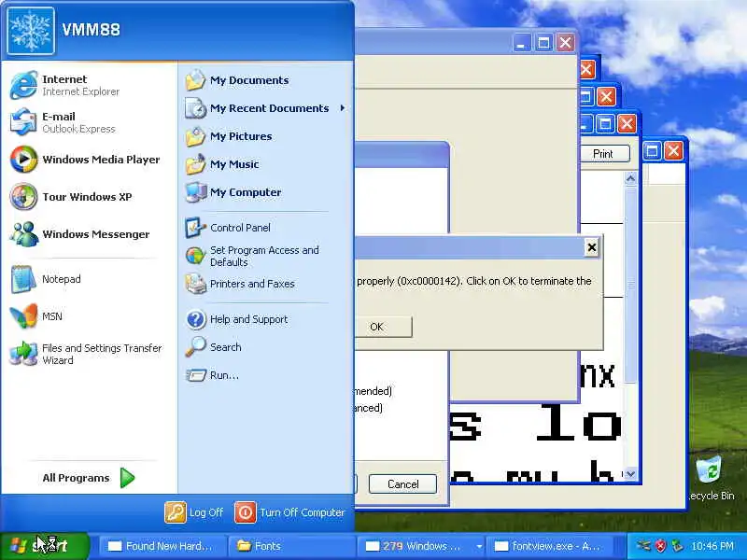Launch Notepad
The image size is (747, 560).
tap(88, 279)
